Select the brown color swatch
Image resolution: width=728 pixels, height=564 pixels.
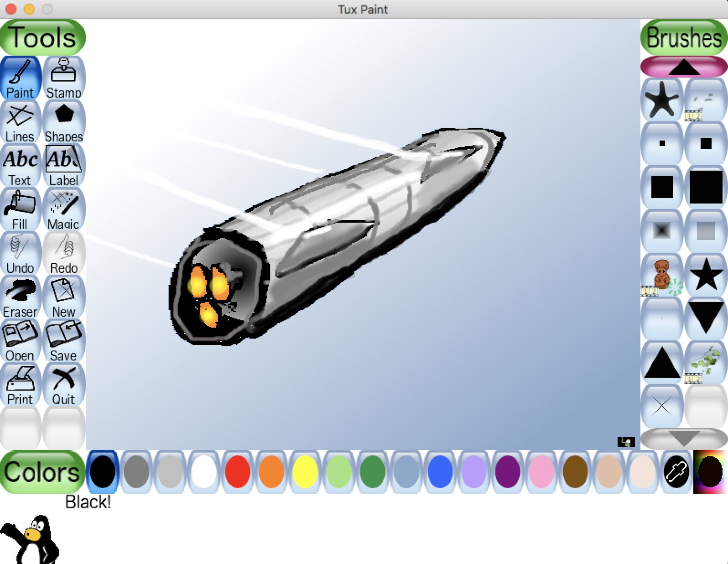click(x=575, y=471)
